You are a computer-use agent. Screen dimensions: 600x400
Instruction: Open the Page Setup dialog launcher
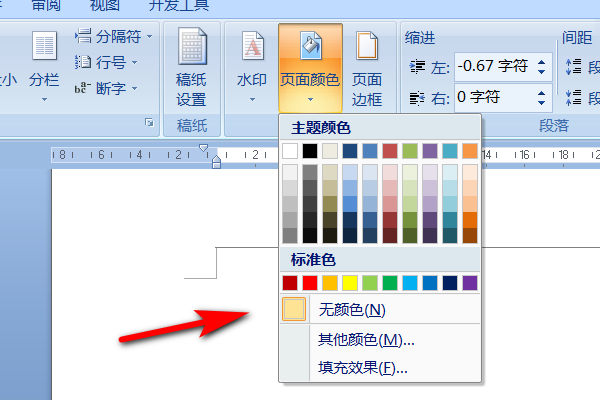(149, 122)
